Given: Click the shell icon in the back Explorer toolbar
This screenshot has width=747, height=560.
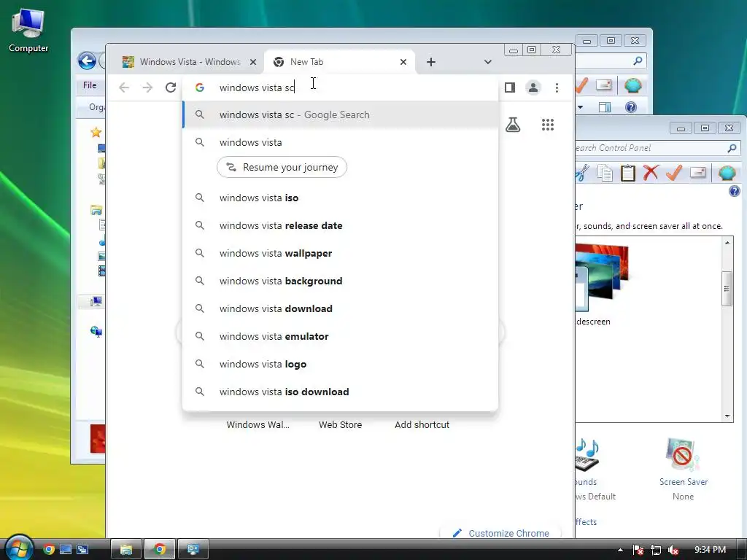Looking at the screenshot, I should tap(632, 86).
